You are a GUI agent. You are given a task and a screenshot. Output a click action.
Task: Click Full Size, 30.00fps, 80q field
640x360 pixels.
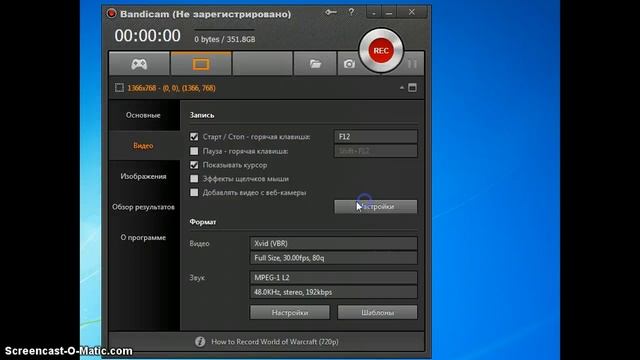pos(333,258)
